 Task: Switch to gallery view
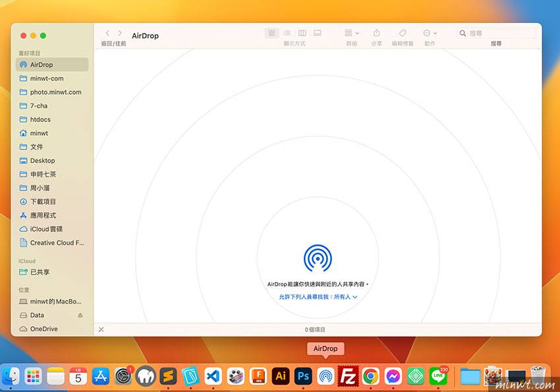pyautogui.click(x=318, y=33)
